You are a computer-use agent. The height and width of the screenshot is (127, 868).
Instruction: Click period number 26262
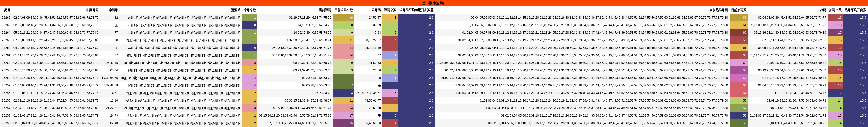[6, 48]
